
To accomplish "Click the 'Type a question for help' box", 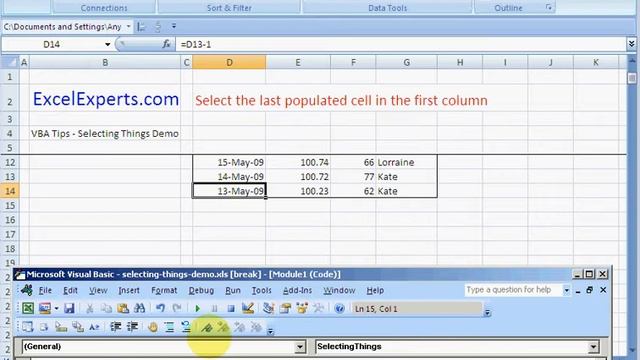I will (513, 290).
